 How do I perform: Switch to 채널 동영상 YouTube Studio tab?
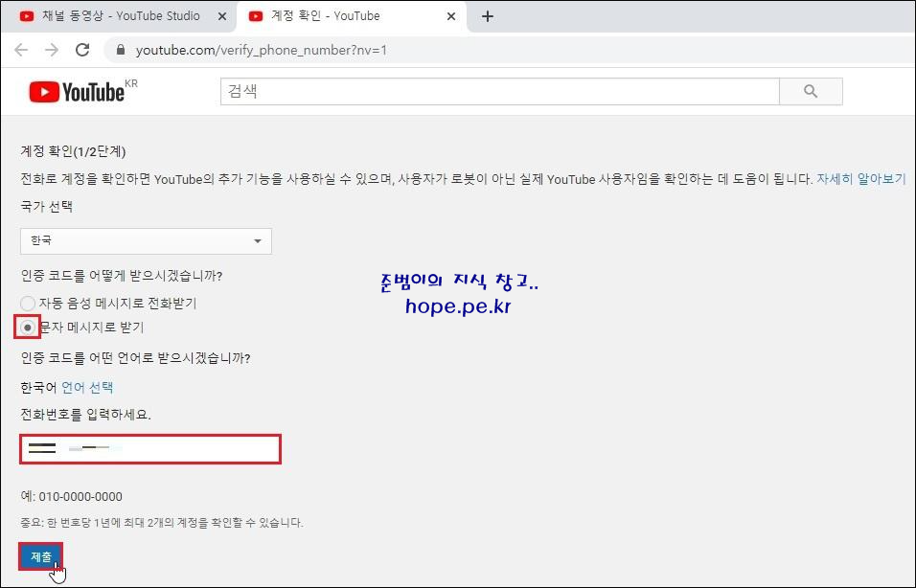coord(119,16)
